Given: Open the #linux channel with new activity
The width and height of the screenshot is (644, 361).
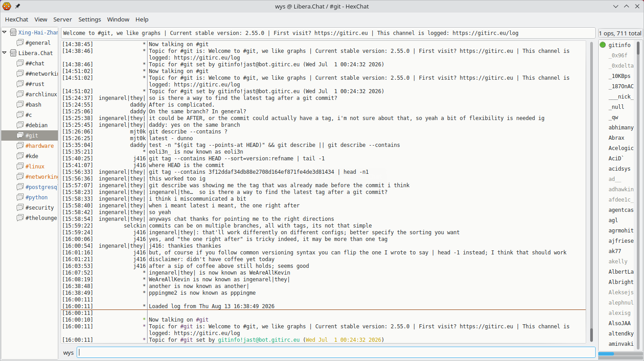Looking at the screenshot, I should pyautogui.click(x=35, y=166).
